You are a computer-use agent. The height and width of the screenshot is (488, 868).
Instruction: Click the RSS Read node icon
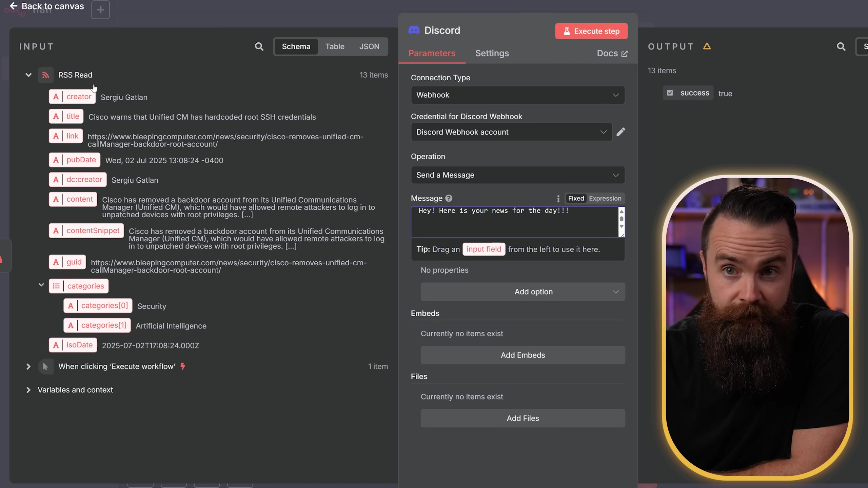click(45, 75)
